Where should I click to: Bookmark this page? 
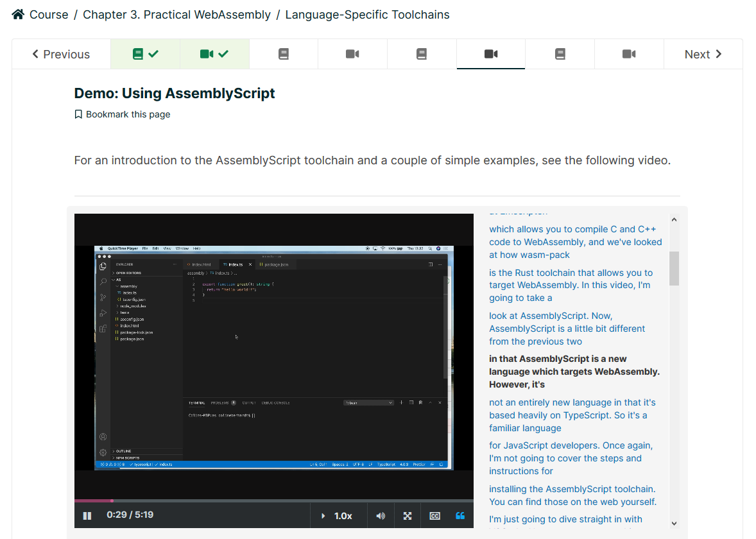(123, 114)
